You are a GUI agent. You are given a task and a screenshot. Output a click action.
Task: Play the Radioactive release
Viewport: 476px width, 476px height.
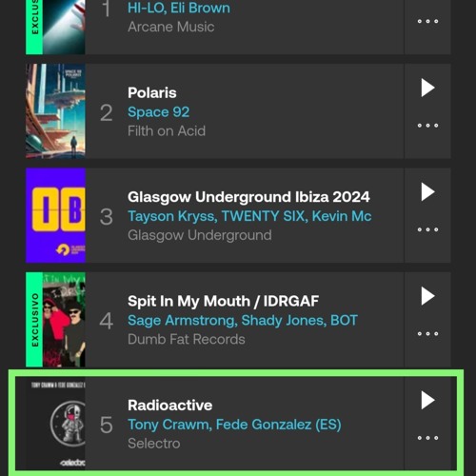point(427,400)
